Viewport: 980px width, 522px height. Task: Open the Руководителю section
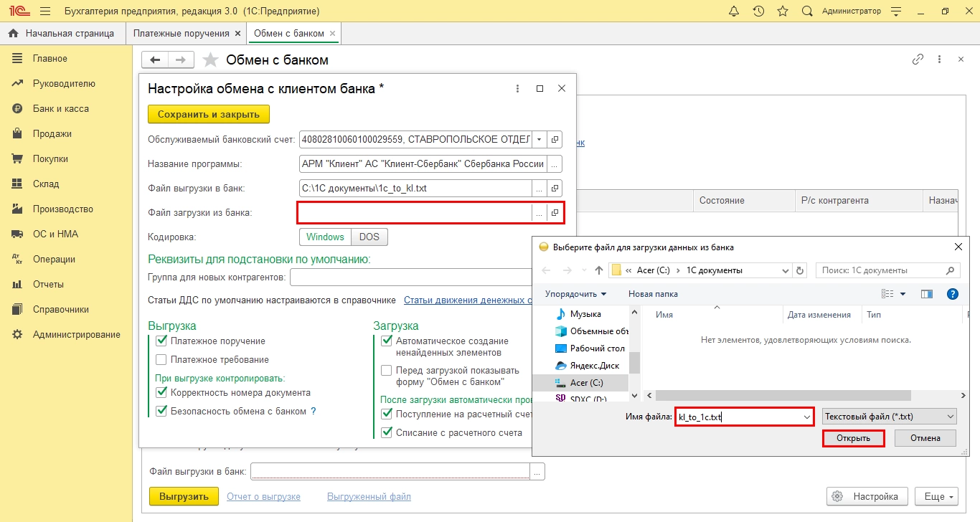click(64, 84)
